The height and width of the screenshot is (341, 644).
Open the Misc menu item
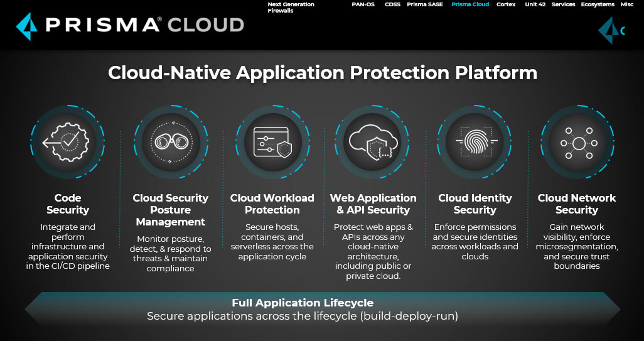point(627,4)
